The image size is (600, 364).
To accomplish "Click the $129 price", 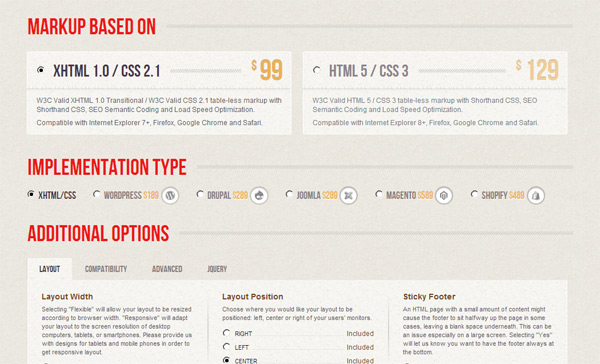I will click(537, 70).
